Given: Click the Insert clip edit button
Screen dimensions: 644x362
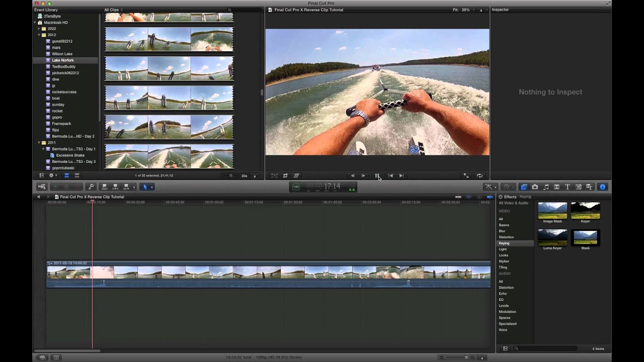Looking at the screenshot, I should point(115,187).
